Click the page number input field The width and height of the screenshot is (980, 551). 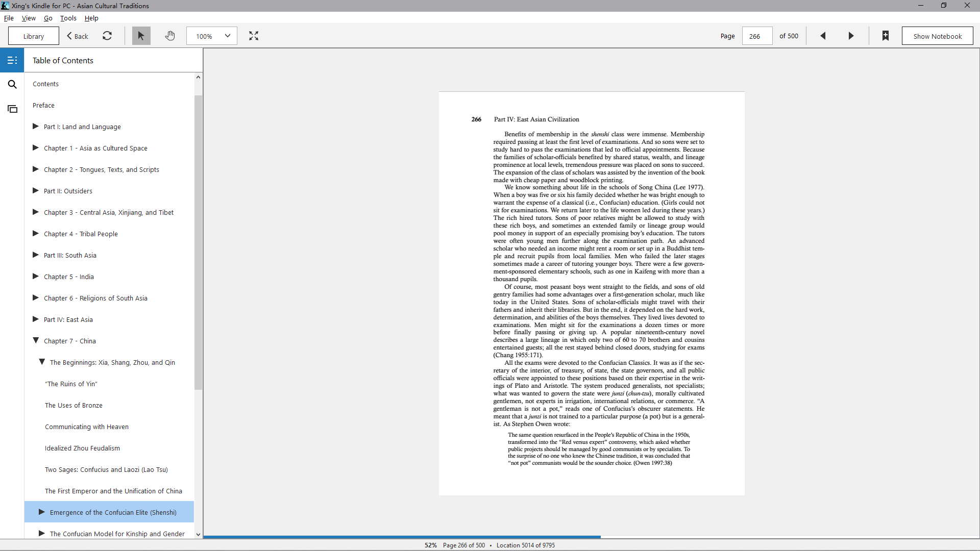757,36
